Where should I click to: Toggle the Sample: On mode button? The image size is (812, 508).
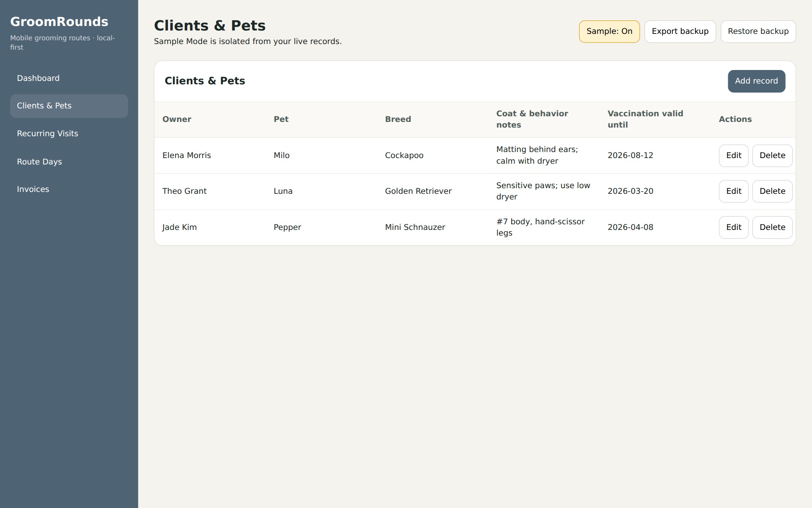[x=609, y=32]
